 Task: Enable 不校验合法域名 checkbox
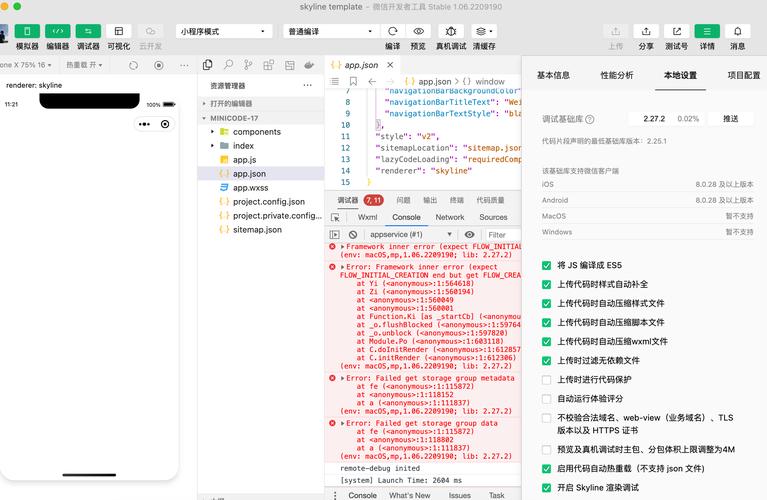[546, 418]
